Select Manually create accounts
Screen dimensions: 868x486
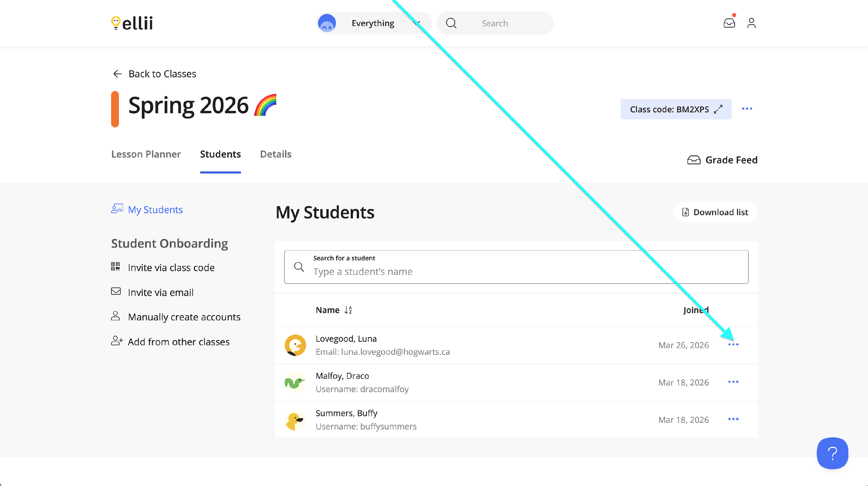(x=184, y=317)
